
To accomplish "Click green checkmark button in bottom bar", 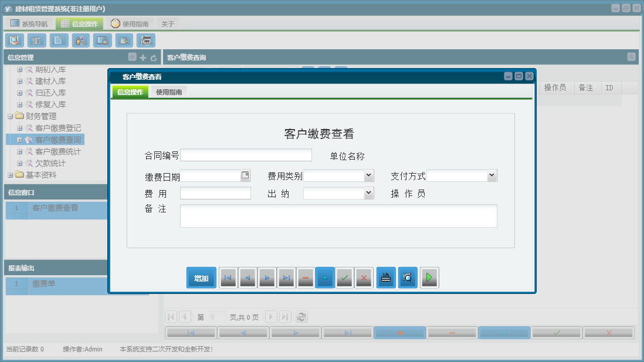I will pos(557,333).
